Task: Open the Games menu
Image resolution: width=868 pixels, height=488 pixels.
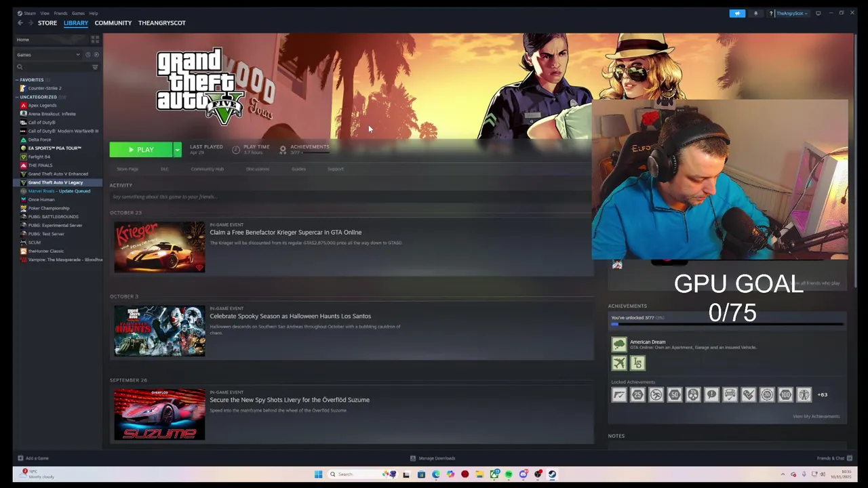Action: [x=78, y=14]
